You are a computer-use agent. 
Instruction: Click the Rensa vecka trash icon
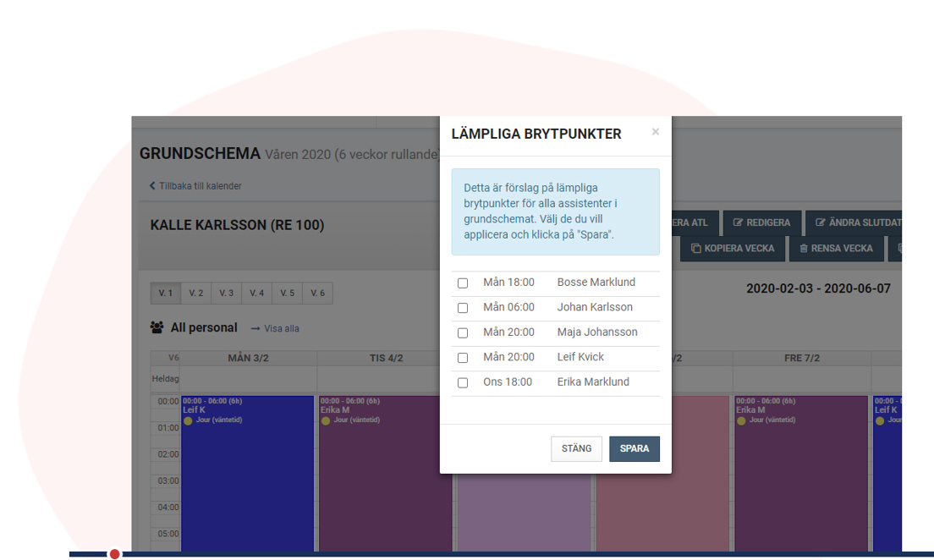(804, 249)
